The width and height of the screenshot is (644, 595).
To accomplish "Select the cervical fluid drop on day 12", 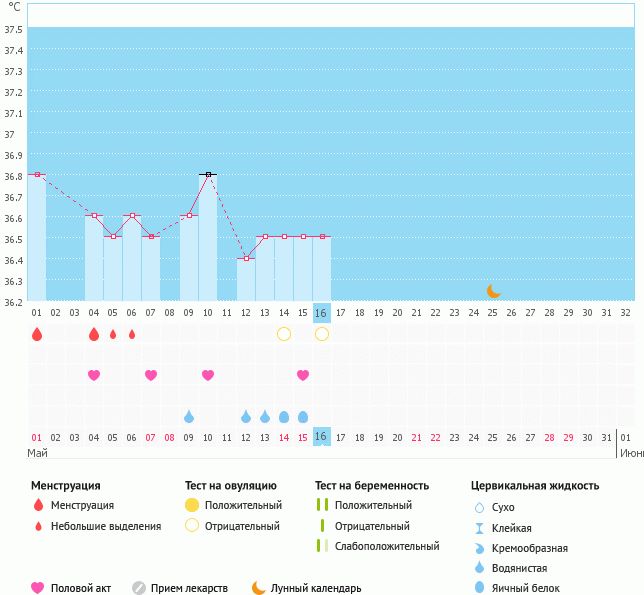I will click(x=246, y=416).
